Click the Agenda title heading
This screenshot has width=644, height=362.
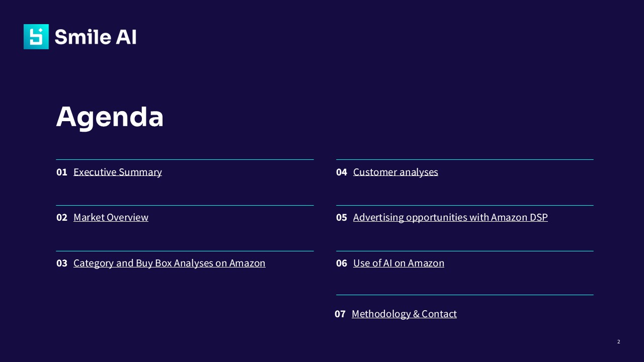(x=110, y=117)
